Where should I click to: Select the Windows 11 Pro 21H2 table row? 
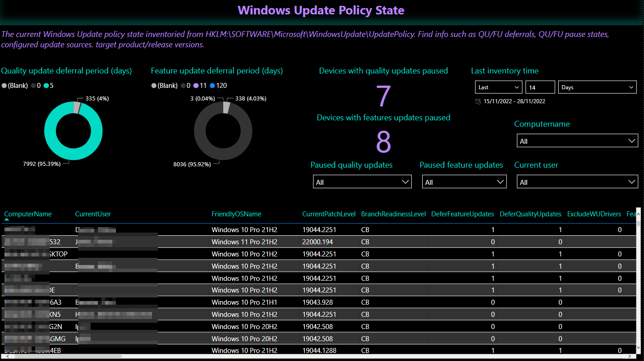point(244,242)
